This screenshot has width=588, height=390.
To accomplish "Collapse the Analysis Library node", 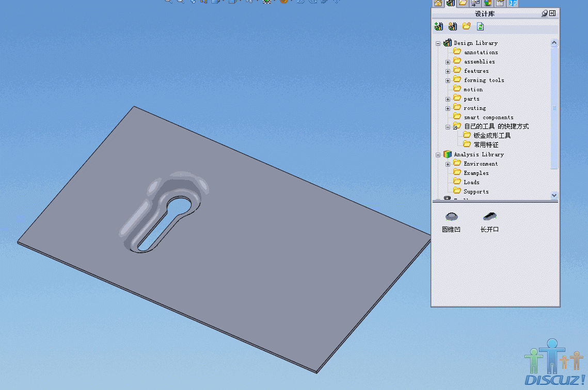I will point(438,155).
